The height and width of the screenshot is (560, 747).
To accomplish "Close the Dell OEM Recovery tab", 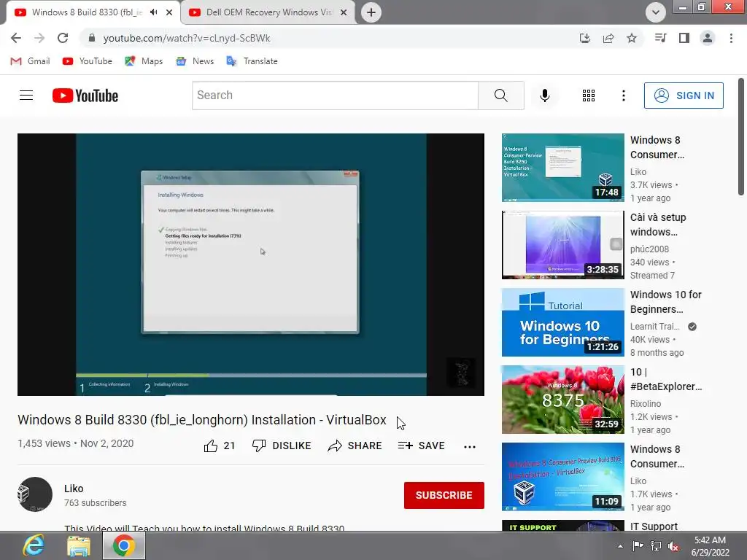I will [344, 12].
